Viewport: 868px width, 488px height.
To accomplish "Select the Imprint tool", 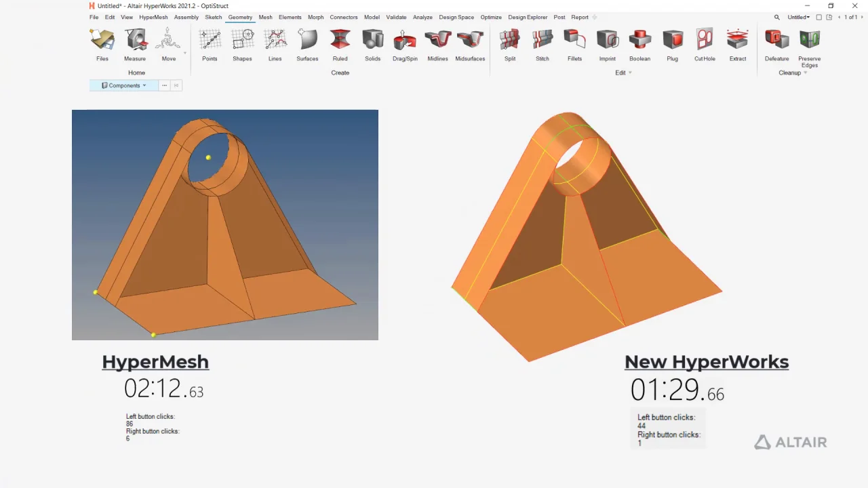I will point(608,45).
